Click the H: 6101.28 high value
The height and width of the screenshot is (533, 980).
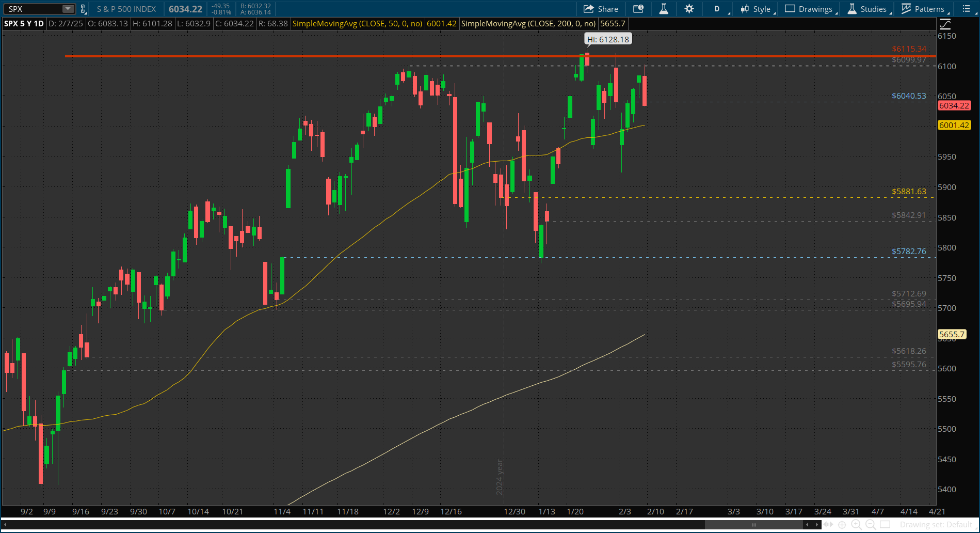click(152, 23)
